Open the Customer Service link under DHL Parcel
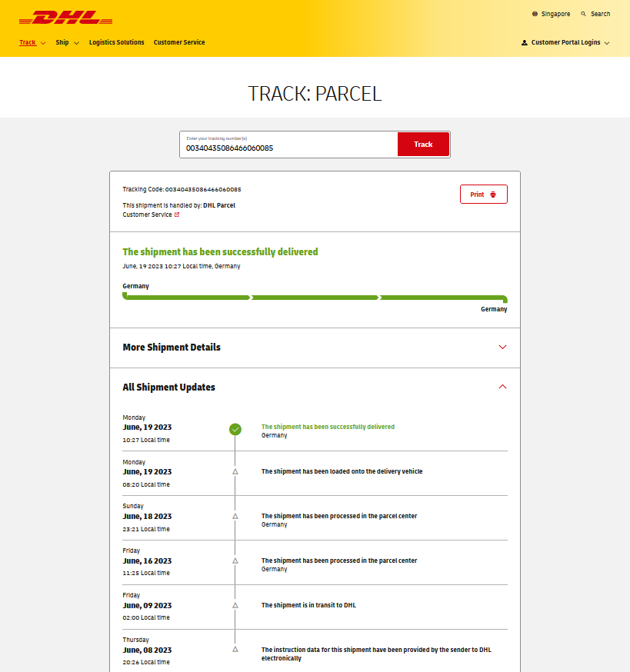 tap(147, 215)
